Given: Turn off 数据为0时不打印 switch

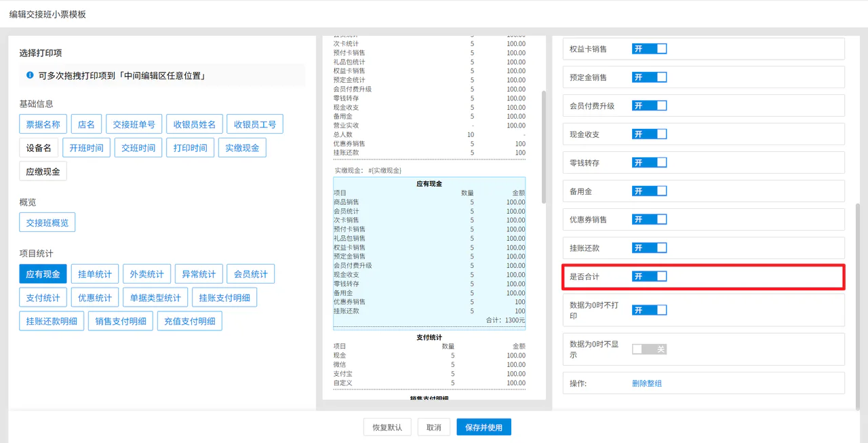Looking at the screenshot, I should point(650,310).
